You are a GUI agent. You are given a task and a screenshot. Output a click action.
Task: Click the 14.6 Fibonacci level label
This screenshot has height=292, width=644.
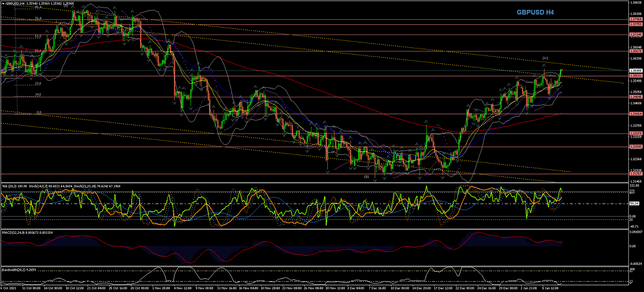38,95
